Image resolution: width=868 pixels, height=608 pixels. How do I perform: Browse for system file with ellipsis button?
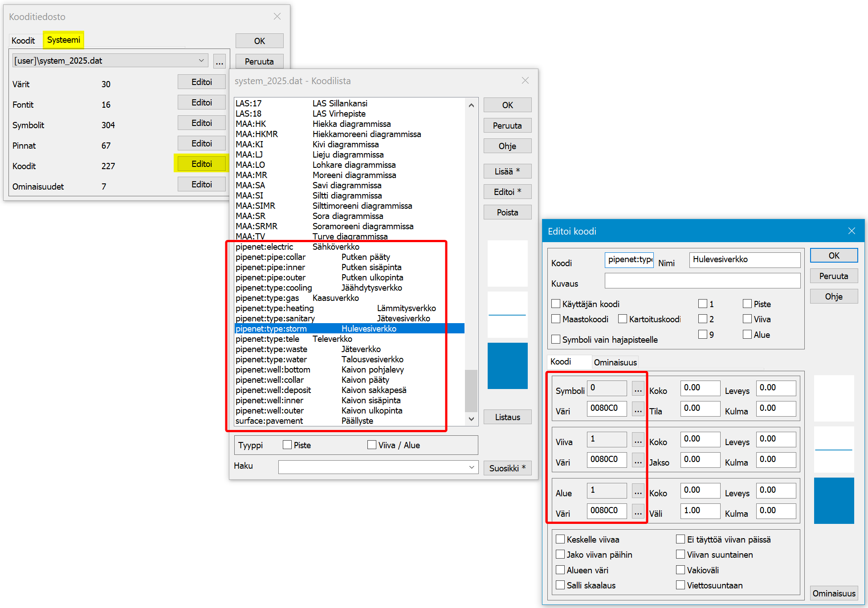point(219,61)
